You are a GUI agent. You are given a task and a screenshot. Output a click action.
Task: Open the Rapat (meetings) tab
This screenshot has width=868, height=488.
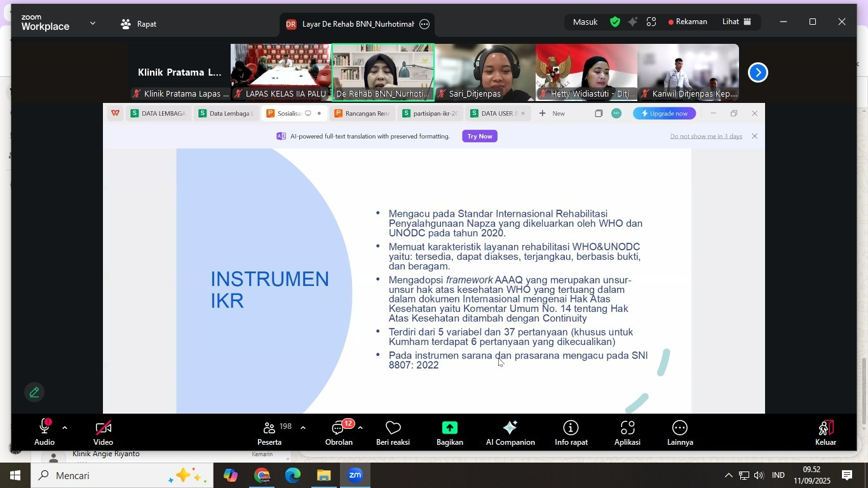[139, 24]
